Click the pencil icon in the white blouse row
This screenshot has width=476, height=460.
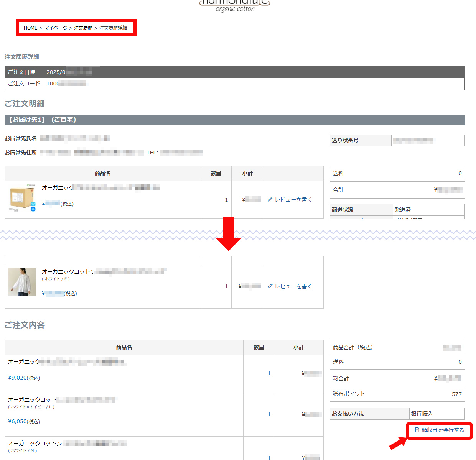pos(270,286)
